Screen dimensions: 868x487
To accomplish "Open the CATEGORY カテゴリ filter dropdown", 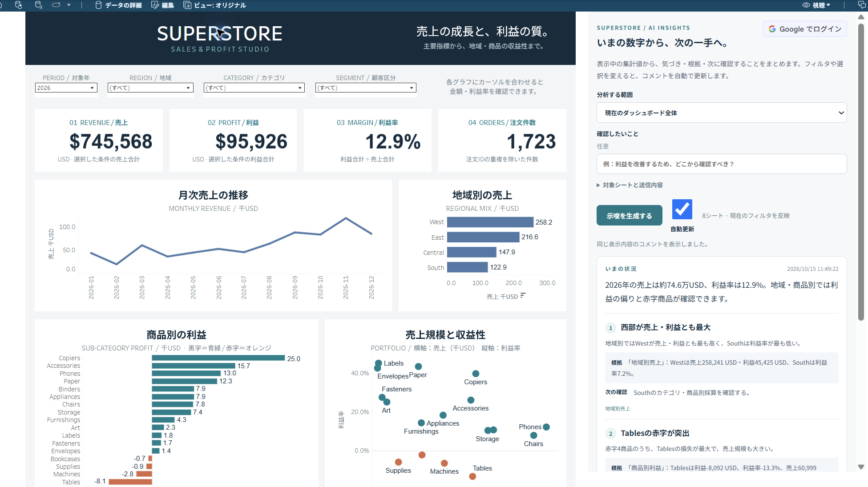I will coord(254,88).
